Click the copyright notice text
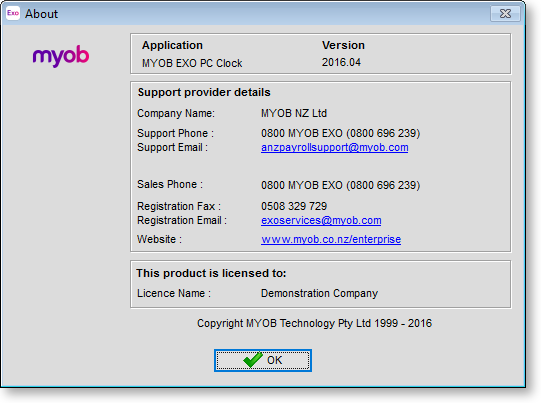The image size is (541, 403). (314, 323)
